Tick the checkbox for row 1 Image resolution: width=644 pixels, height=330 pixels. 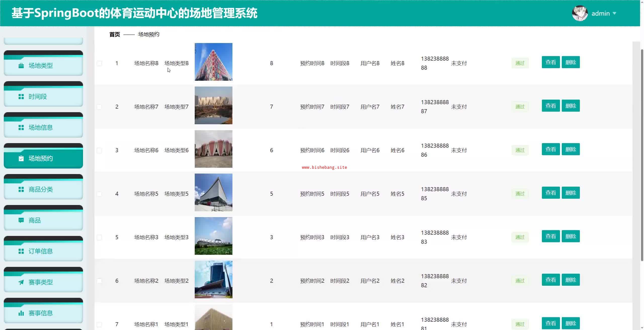point(99,63)
